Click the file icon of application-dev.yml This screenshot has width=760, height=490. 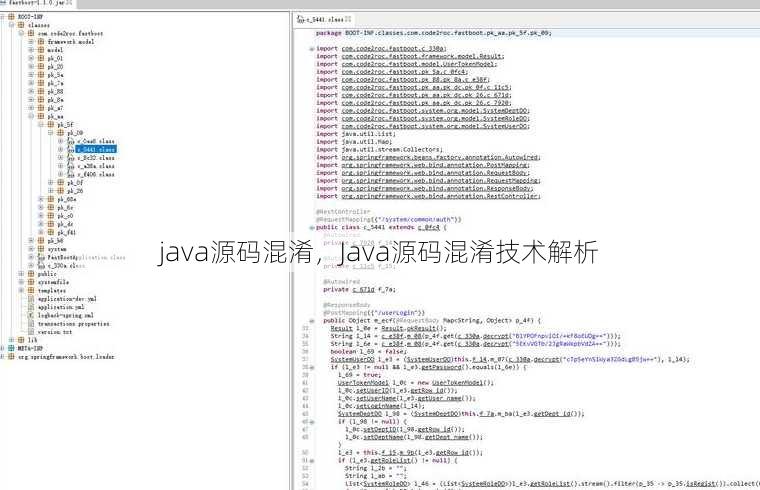(31, 299)
